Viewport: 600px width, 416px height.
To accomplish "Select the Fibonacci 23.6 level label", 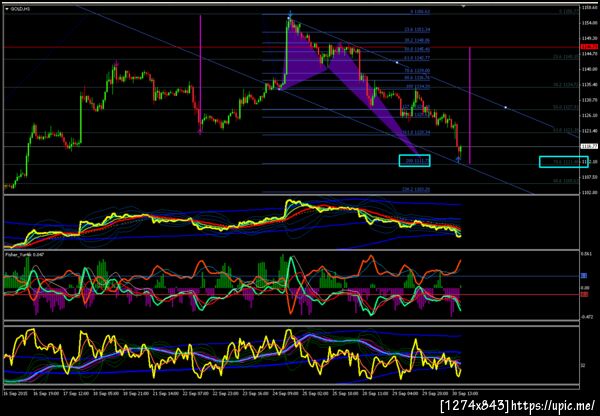I will coord(417,29).
